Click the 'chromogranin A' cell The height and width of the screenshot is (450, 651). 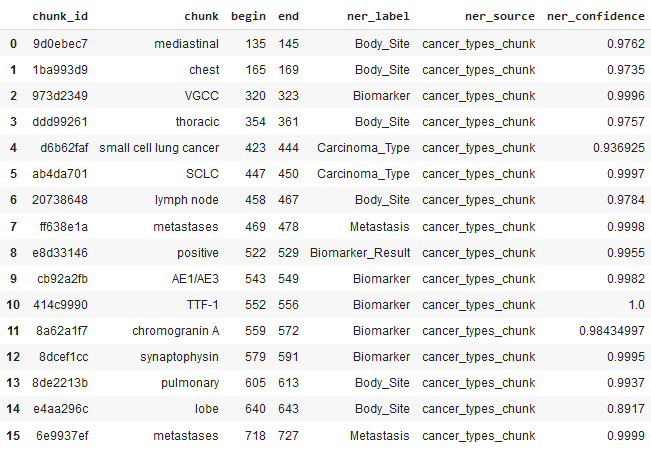tap(175, 330)
